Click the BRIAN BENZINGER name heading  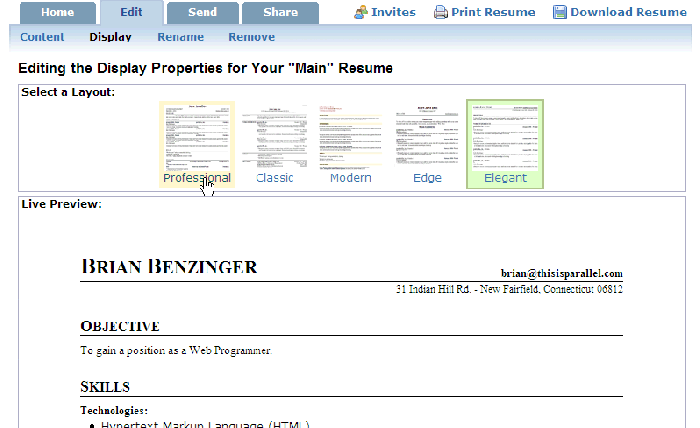click(169, 266)
